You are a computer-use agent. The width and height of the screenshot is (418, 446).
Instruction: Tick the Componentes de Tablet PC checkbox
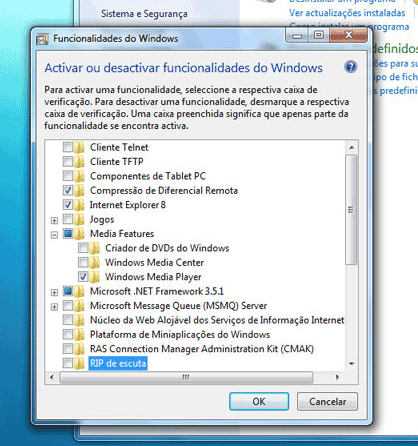[68, 176]
